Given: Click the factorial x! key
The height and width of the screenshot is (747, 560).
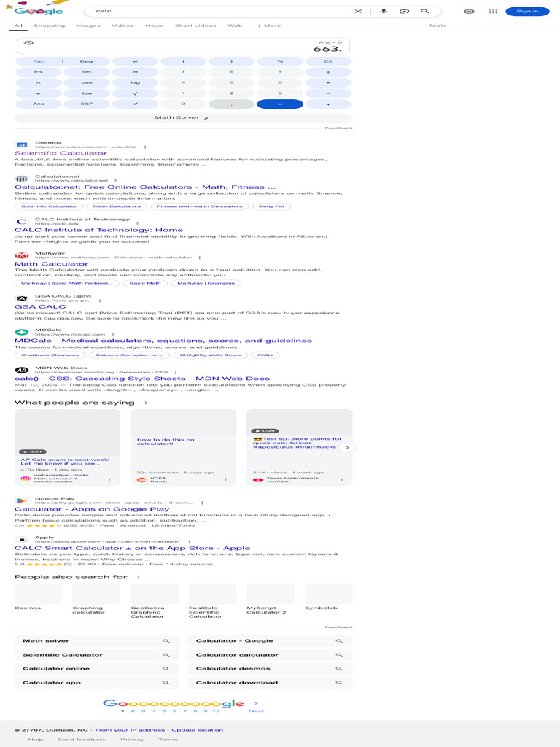Looking at the screenshot, I should click(x=135, y=61).
